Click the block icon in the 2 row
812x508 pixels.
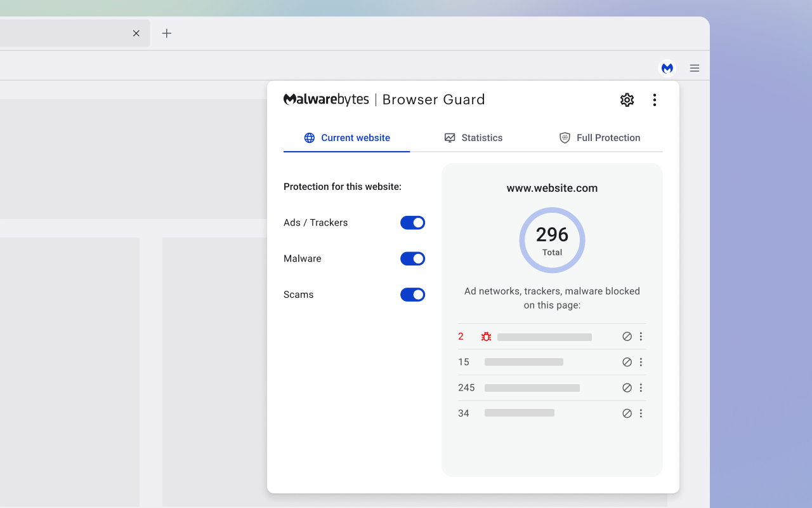pos(627,337)
